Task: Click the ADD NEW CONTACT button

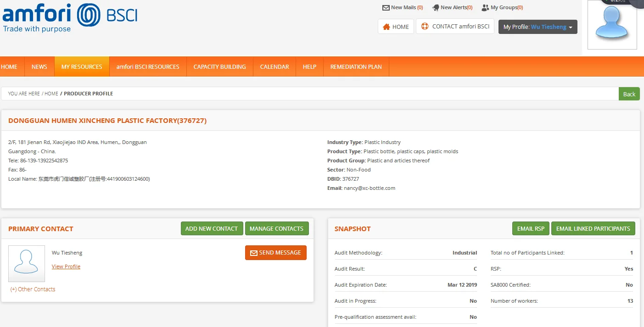Action: [212, 228]
